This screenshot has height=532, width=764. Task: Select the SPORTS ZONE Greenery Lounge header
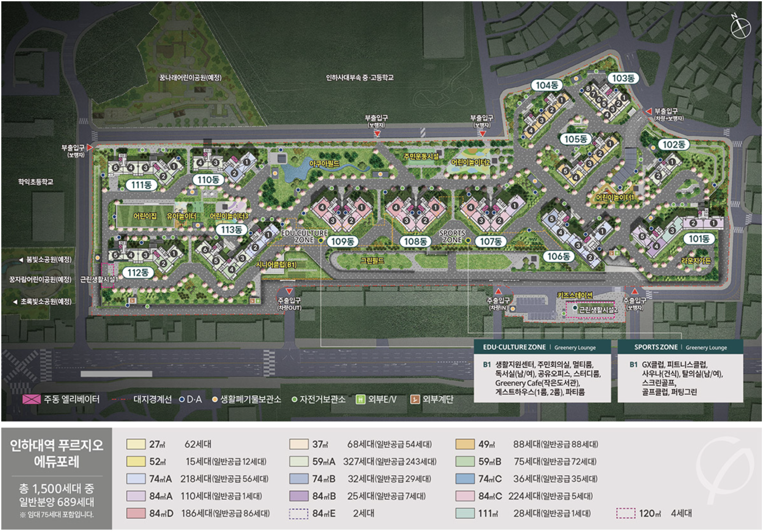tap(680, 347)
